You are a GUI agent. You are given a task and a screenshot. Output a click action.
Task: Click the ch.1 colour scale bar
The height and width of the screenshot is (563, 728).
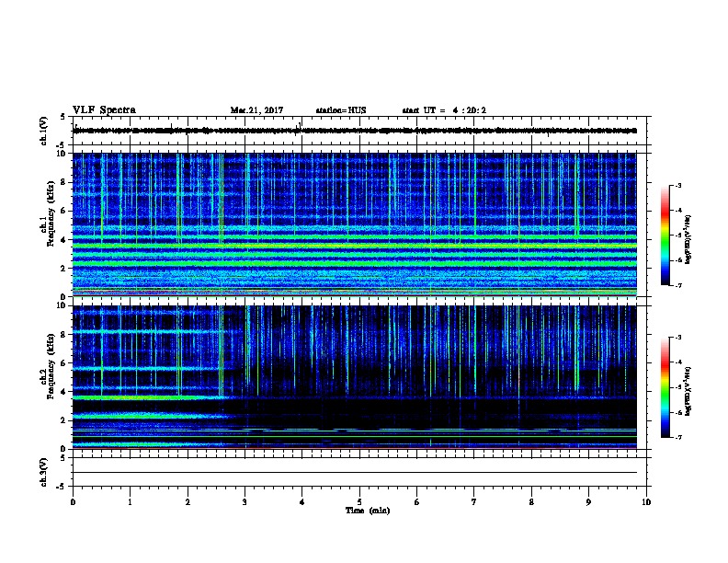tap(665, 236)
